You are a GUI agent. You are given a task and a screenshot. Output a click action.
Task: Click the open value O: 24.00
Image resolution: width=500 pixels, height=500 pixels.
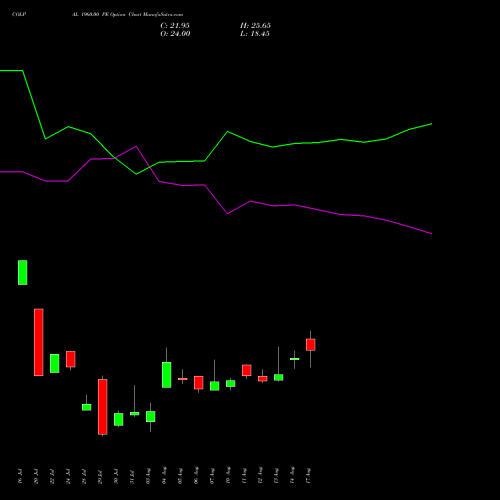tap(175, 34)
